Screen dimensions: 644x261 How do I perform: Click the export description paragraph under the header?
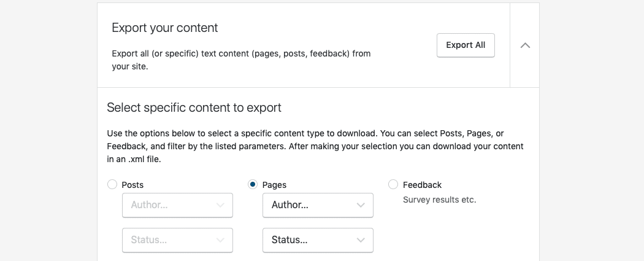click(241, 60)
